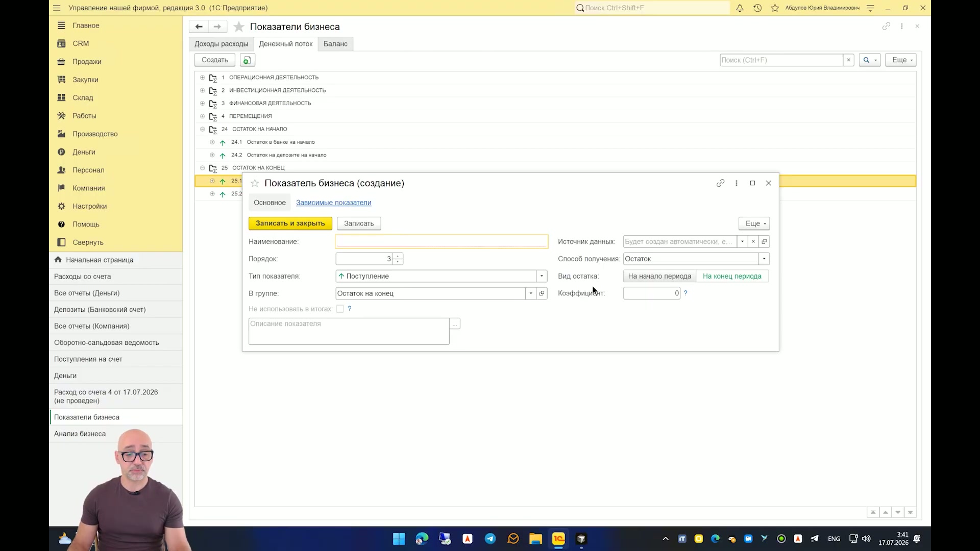
Task: Open Способ получения dropdown arrow
Action: tap(764, 259)
